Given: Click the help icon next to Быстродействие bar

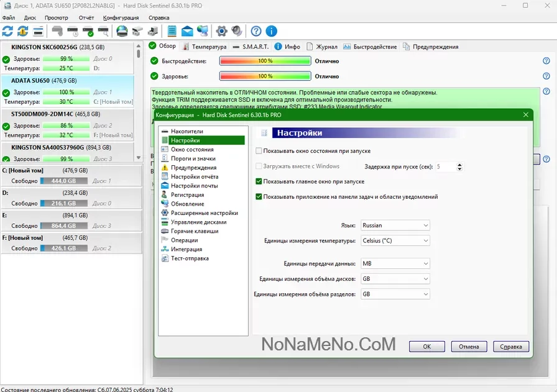Looking at the screenshot, I should click(546, 61).
